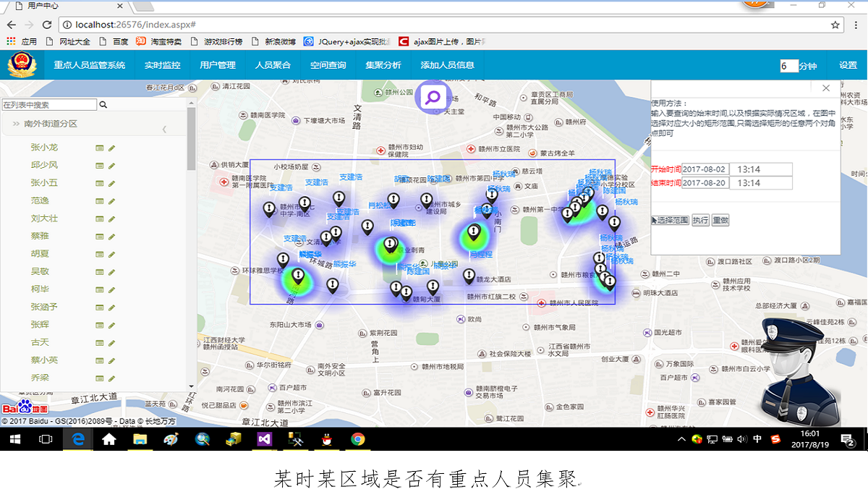Click the police badge logo in header
Viewport: 868px width, 492px height.
pos(21,65)
